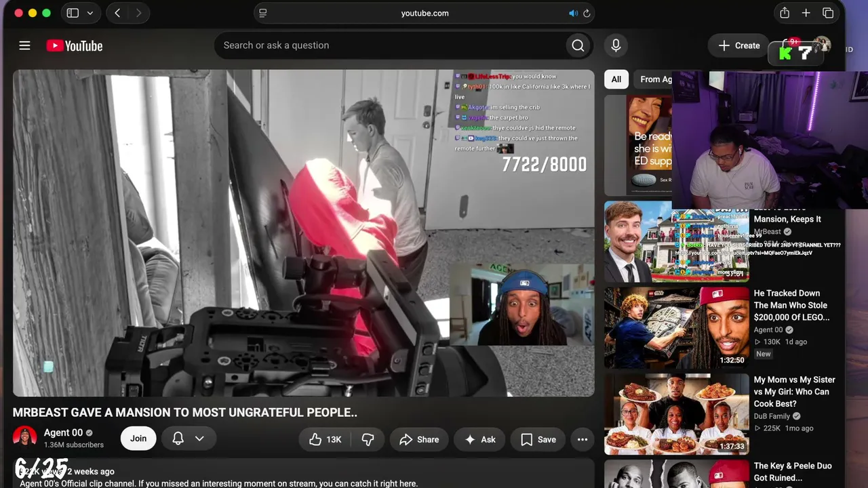Open the MrBeast mansion video thumbnail
868x488 pixels.
coord(677,241)
